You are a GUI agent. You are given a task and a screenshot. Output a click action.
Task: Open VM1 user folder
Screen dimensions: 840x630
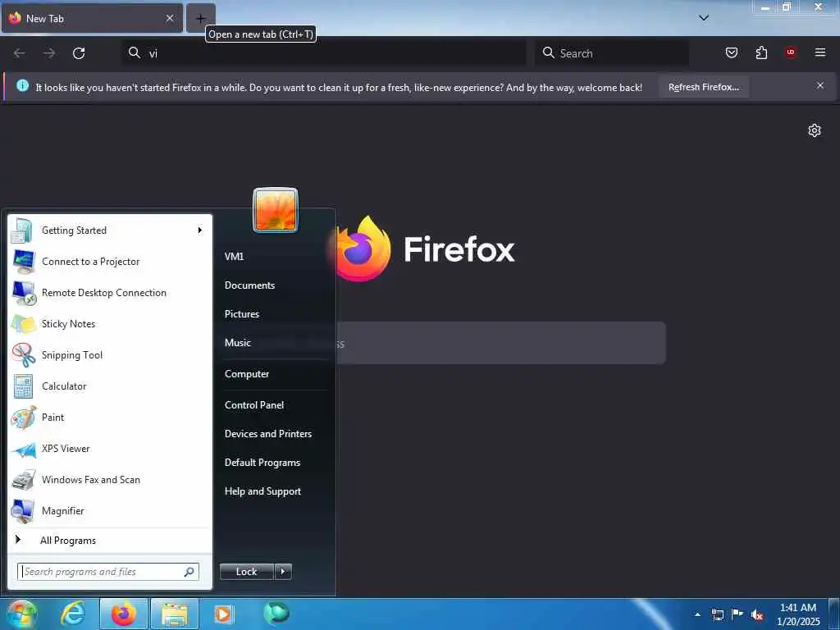point(234,257)
